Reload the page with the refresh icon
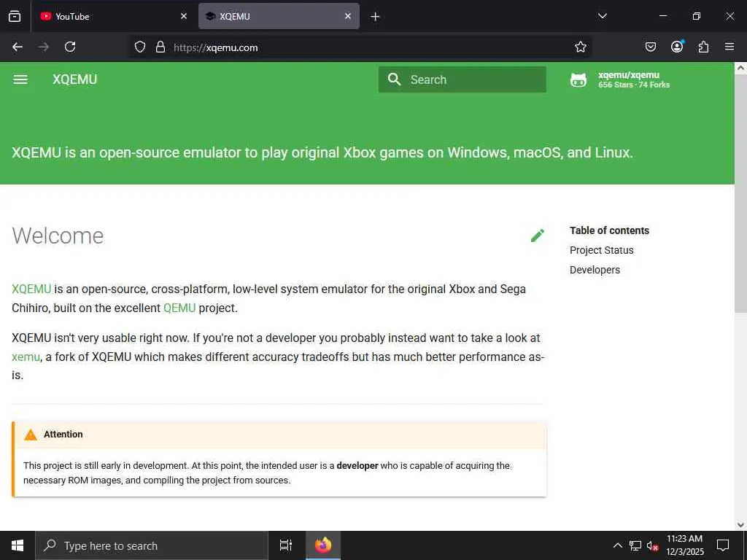747x560 pixels. (x=70, y=47)
